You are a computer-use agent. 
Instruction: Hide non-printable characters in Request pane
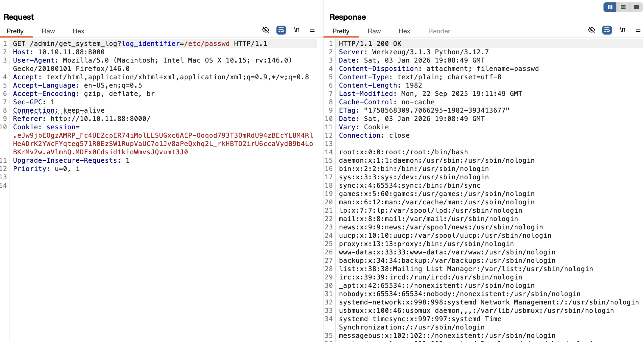click(x=265, y=30)
